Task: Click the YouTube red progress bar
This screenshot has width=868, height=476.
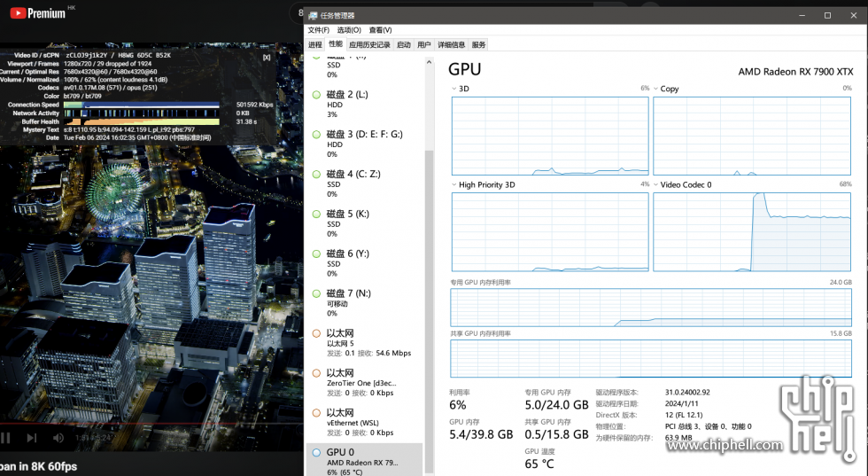Action: tap(151, 424)
